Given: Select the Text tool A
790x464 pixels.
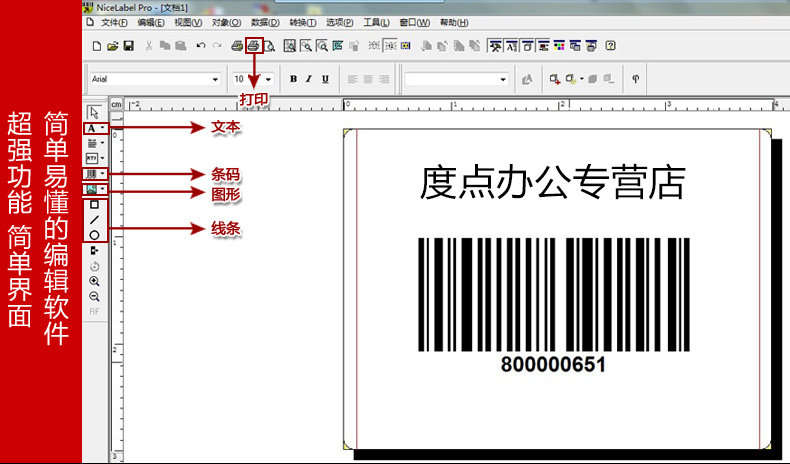Looking at the screenshot, I should coord(91,128).
